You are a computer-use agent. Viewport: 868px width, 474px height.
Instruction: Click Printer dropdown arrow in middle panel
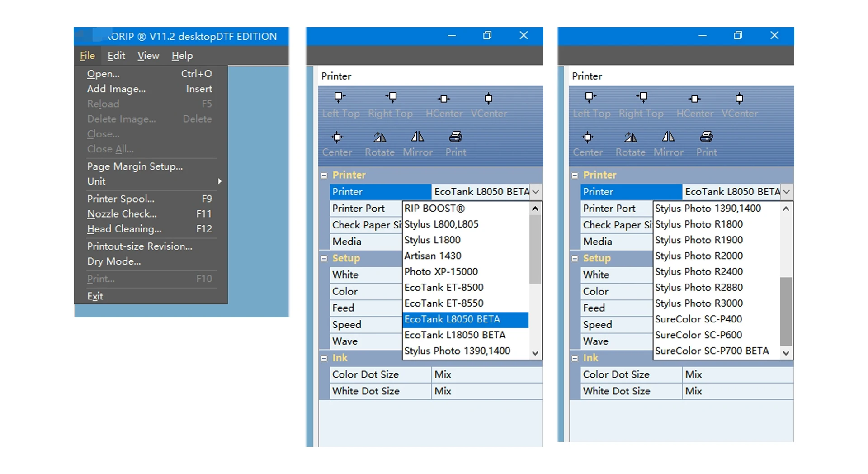(536, 192)
